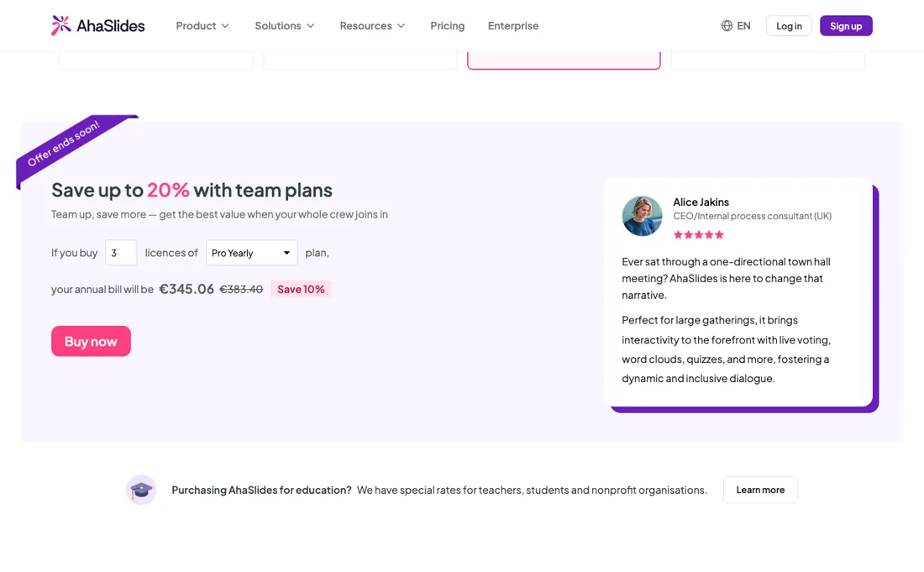Expand the Solutions menu
This screenshot has height=572, width=924.
pos(285,25)
